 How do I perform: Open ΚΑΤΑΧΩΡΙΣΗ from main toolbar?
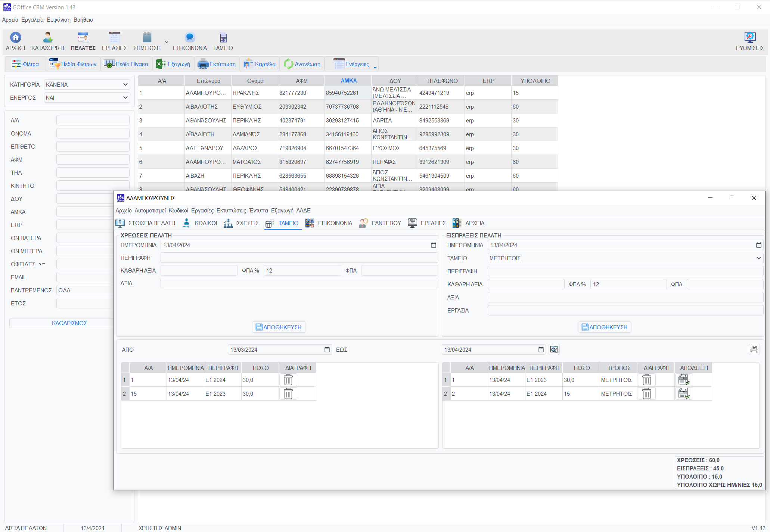pos(48,41)
